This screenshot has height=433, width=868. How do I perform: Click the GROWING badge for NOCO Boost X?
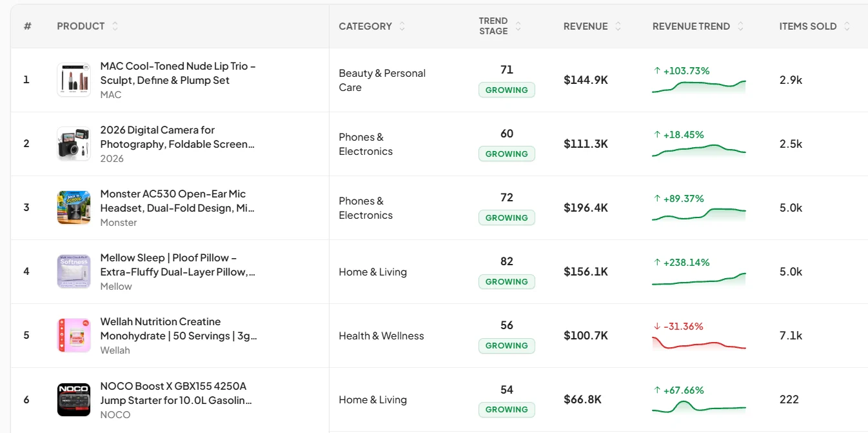click(507, 409)
